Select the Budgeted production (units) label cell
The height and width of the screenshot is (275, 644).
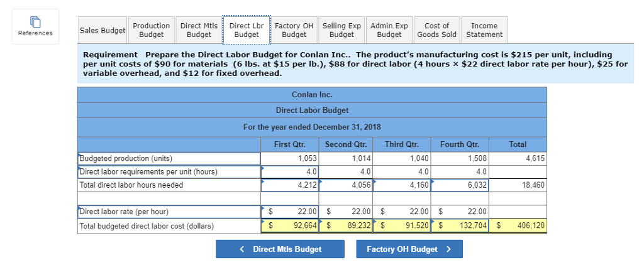[169, 159]
